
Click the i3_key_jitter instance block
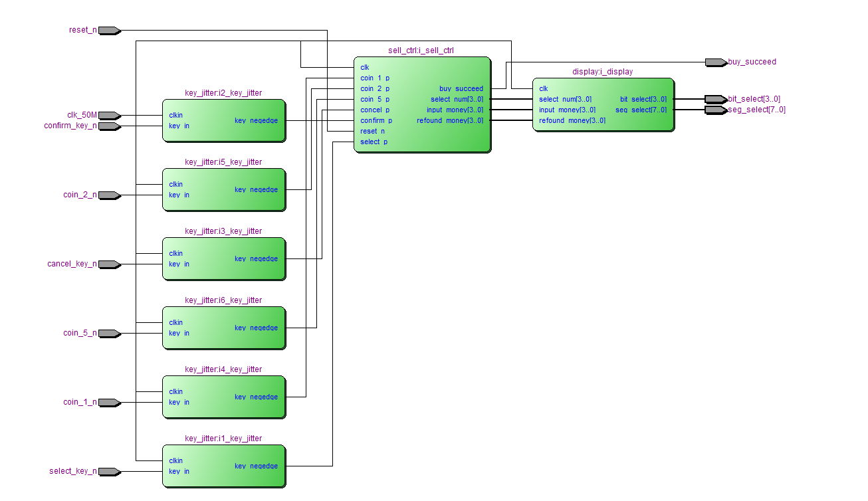click(x=223, y=270)
